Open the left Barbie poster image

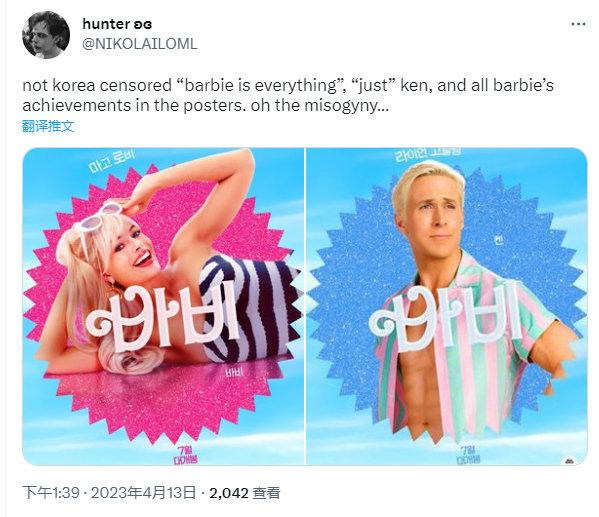click(x=164, y=306)
